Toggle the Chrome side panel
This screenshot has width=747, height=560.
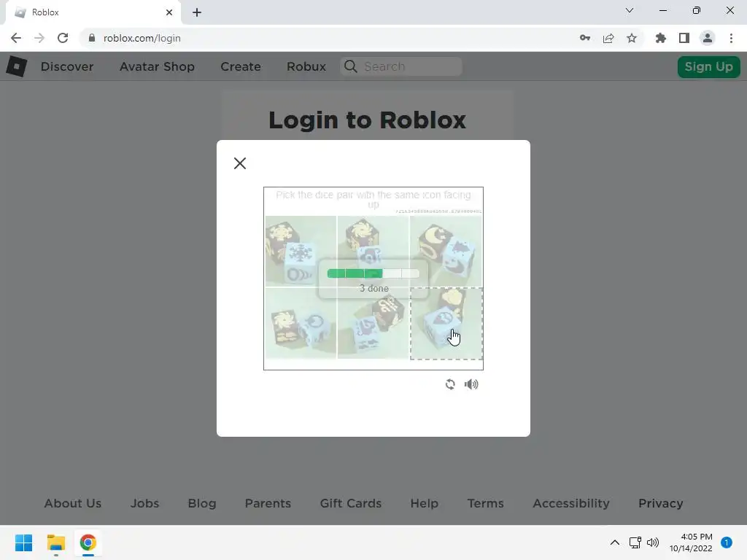click(x=684, y=38)
